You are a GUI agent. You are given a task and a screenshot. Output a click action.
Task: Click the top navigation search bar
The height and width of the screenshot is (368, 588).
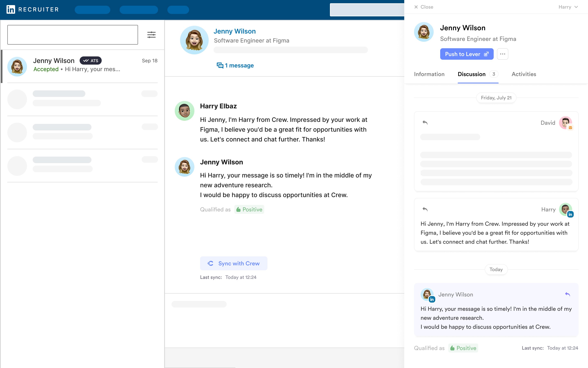(x=367, y=10)
